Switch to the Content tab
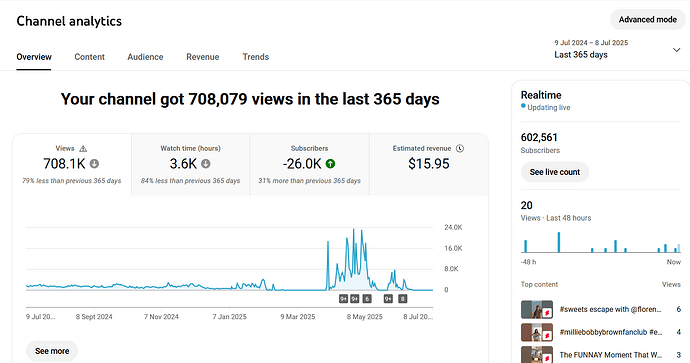Screen dimensions: 690x363 (89, 57)
